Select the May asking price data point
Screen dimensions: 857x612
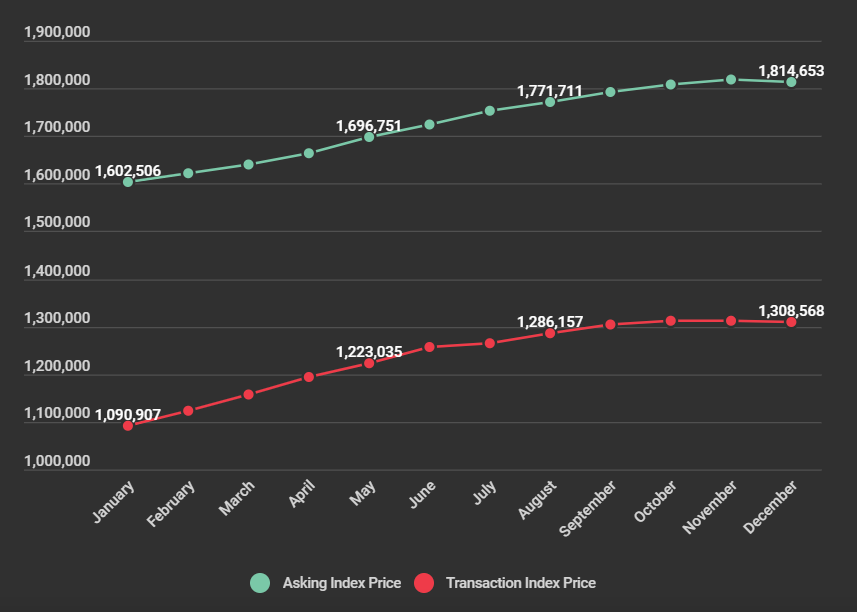369,137
